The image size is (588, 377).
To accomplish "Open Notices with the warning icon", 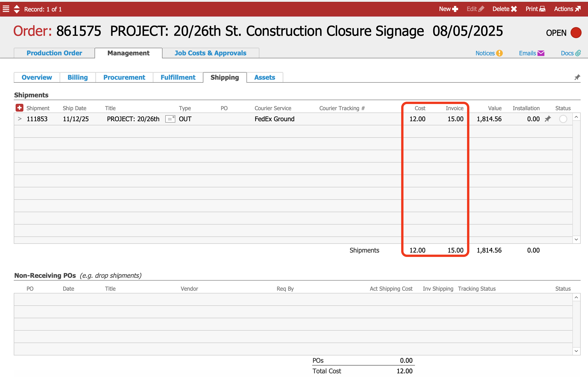I will click(489, 53).
